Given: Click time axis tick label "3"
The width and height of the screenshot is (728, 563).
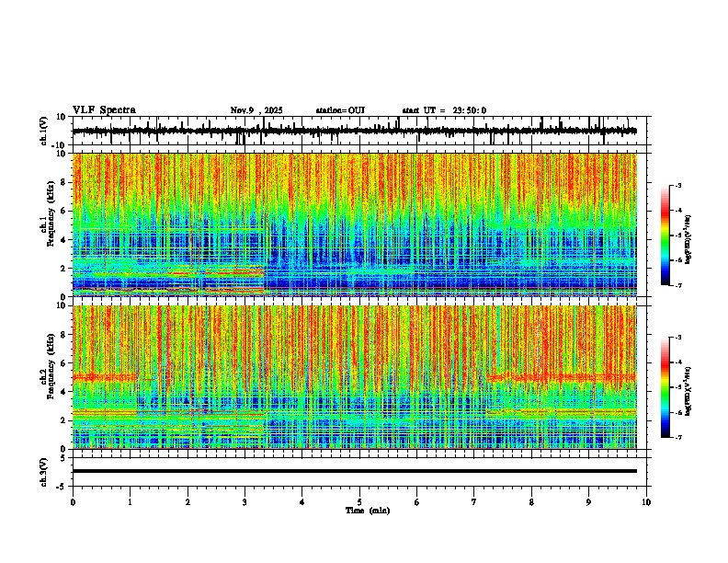Looking at the screenshot, I should point(245,502).
